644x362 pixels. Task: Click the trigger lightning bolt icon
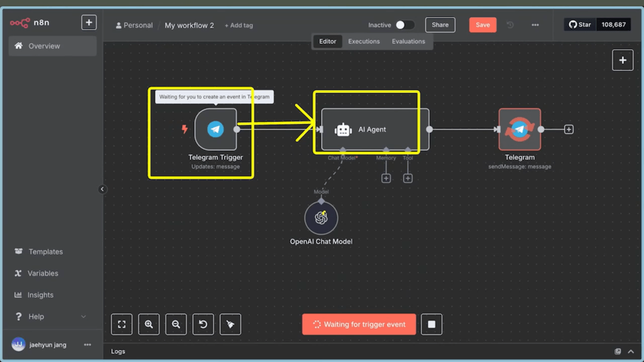[x=185, y=129]
